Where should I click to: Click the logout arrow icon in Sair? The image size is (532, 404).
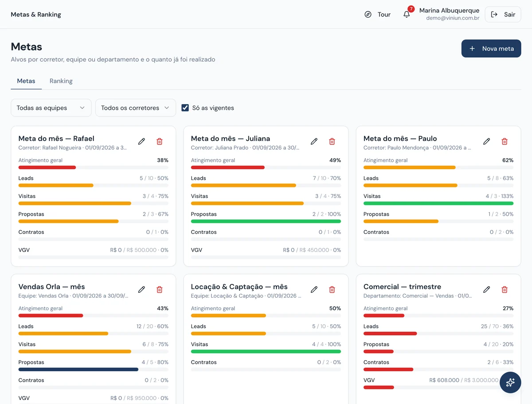pos(494,14)
